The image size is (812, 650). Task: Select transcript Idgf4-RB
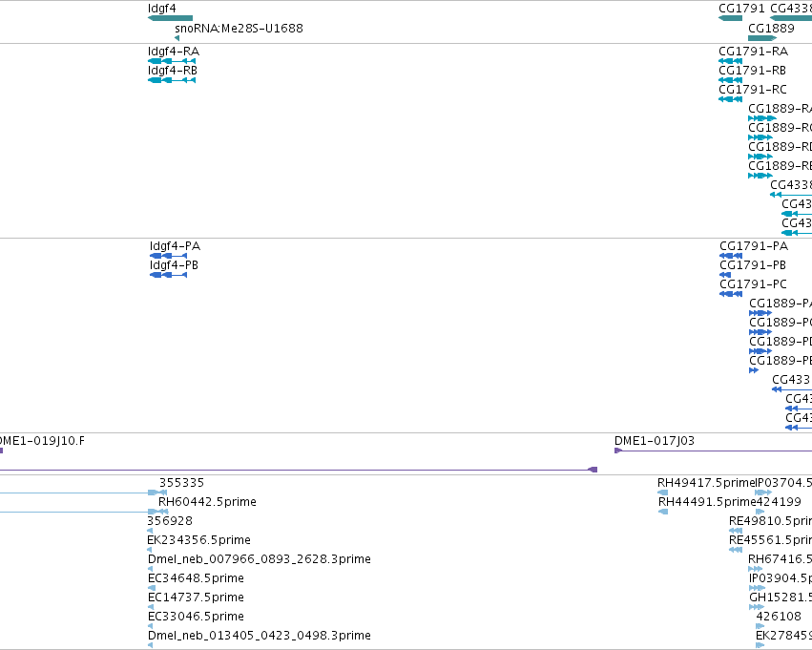pos(172,80)
